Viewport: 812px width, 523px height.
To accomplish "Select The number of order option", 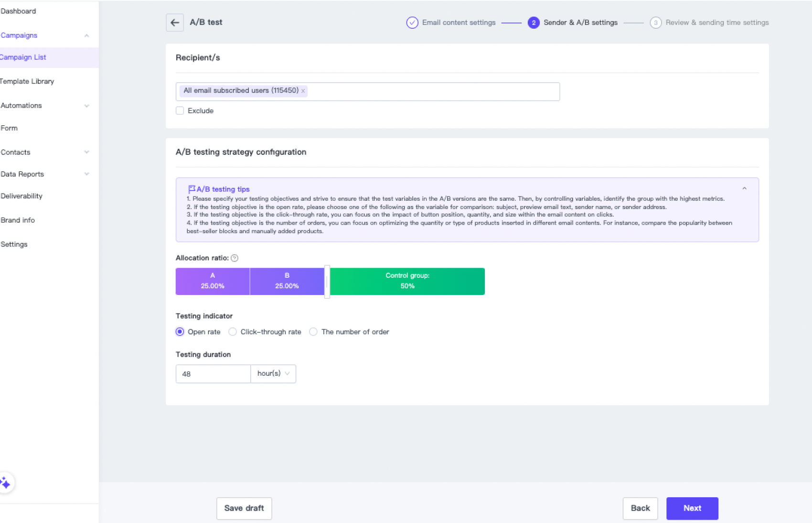I will click(313, 332).
